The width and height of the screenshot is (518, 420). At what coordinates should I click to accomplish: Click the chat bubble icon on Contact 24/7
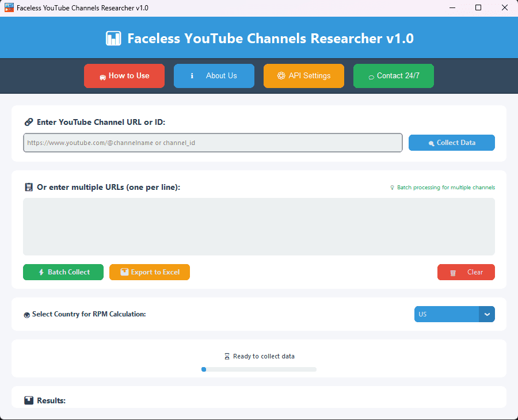[x=372, y=75]
